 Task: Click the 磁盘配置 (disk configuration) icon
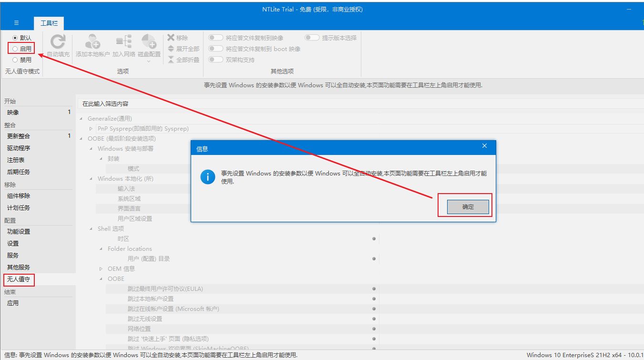point(149,42)
